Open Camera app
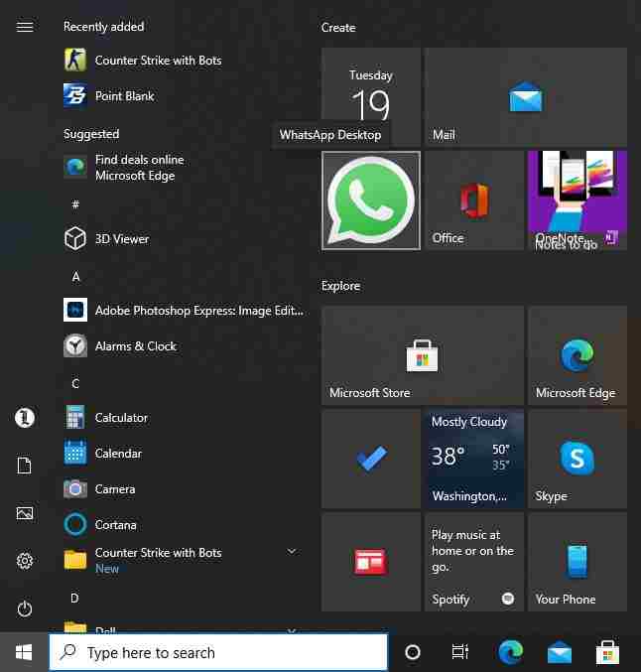 click(183, 489)
